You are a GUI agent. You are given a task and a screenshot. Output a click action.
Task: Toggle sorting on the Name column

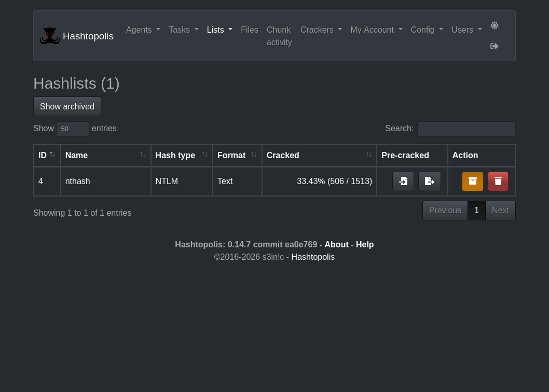click(x=105, y=155)
